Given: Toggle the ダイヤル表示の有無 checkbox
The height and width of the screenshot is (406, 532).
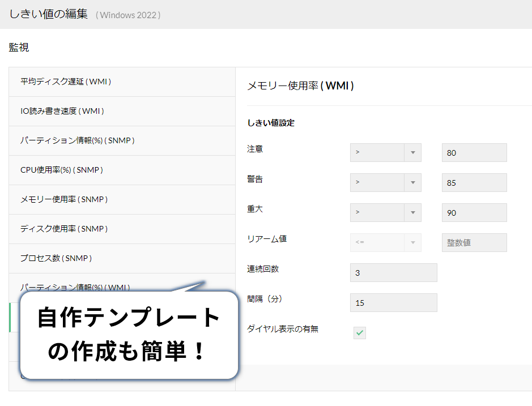Looking at the screenshot, I should (x=360, y=333).
